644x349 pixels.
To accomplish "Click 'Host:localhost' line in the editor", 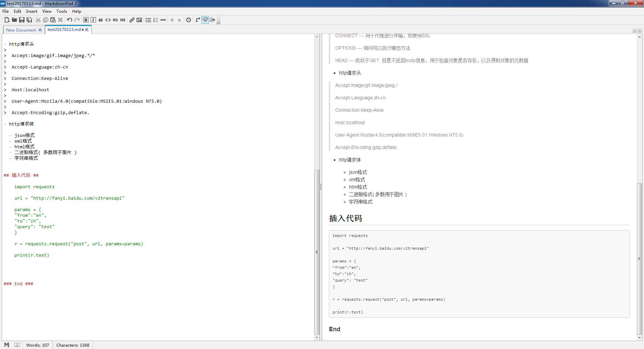I will 30,90.
